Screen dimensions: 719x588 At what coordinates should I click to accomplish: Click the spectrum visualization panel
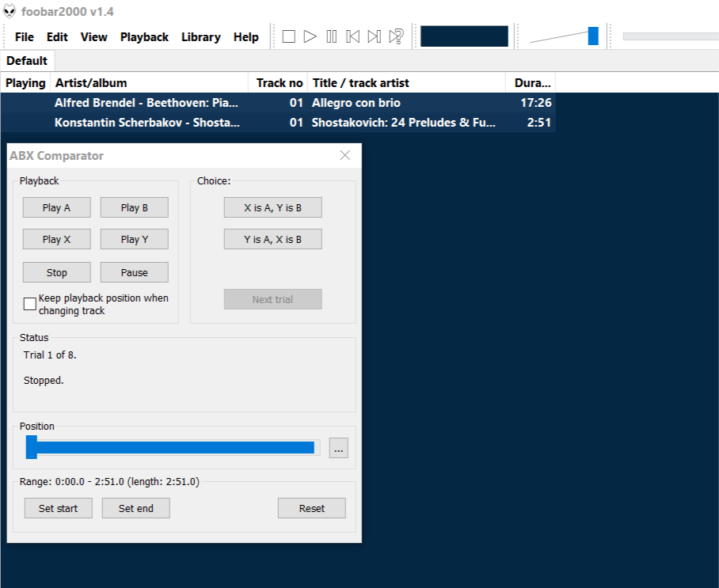coord(464,36)
